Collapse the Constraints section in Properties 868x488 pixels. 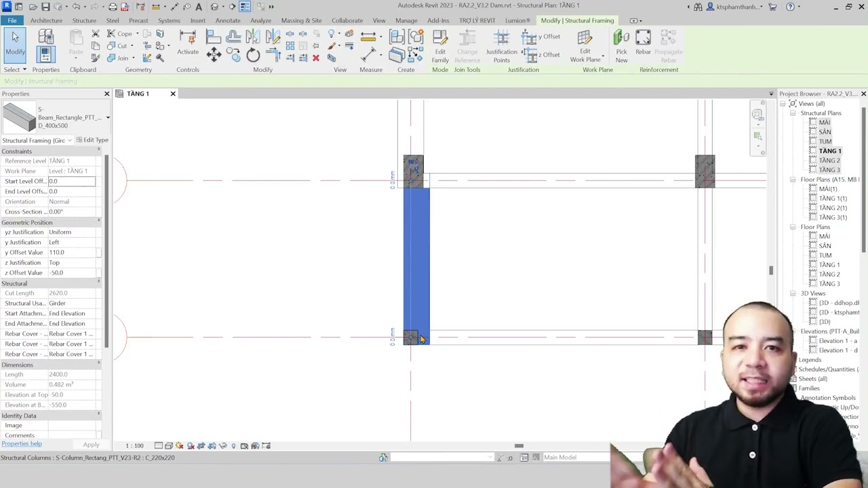pyautogui.click(x=99, y=149)
